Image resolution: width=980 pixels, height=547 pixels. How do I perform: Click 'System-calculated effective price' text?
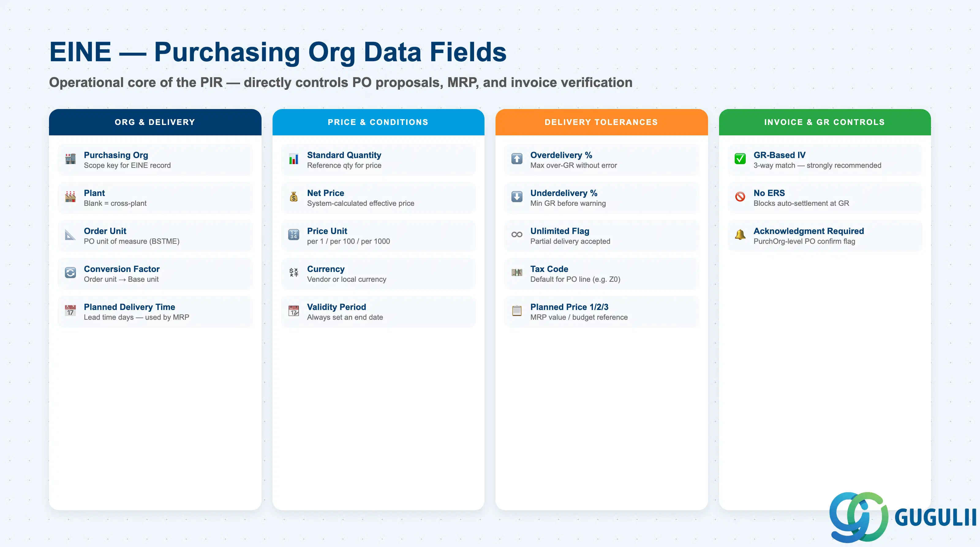(x=361, y=203)
